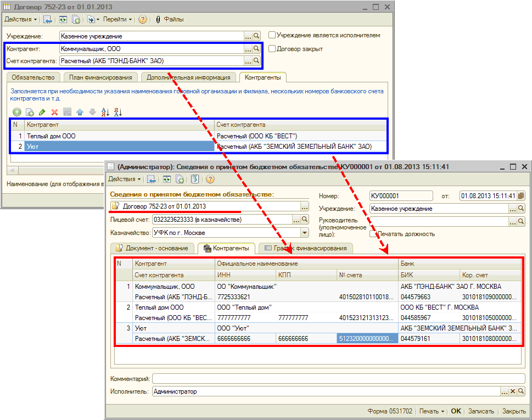Click the Записать button
Viewport: 532px width, 420px height.
tap(481, 411)
